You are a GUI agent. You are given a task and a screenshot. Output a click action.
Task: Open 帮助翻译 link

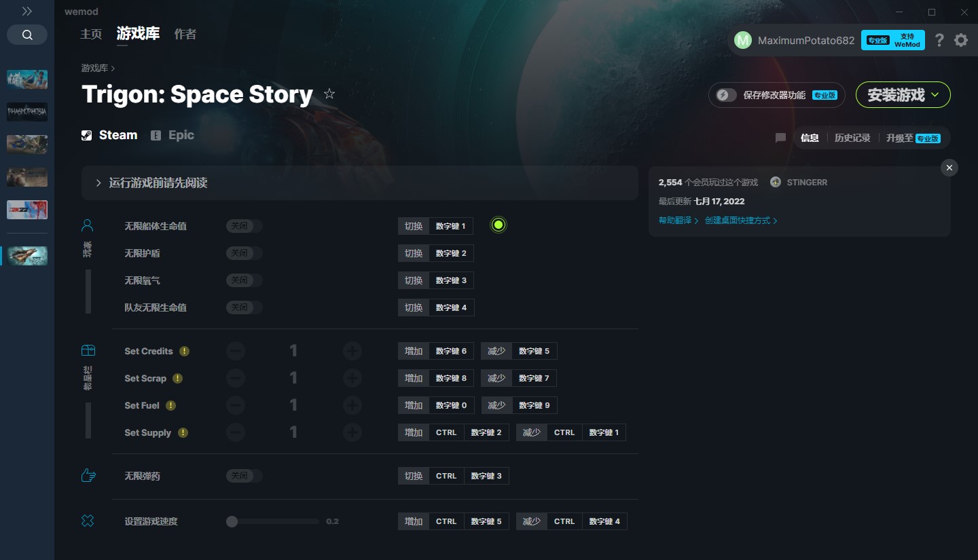pyautogui.click(x=678, y=221)
